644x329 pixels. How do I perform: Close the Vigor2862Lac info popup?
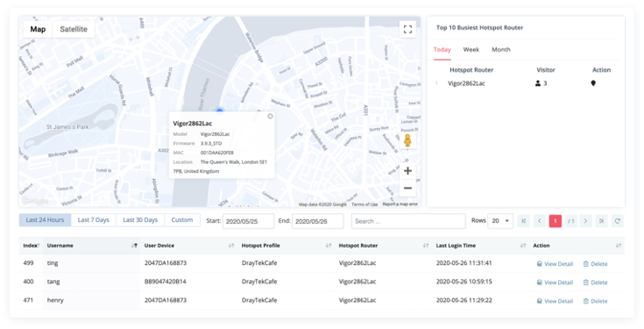(270, 117)
